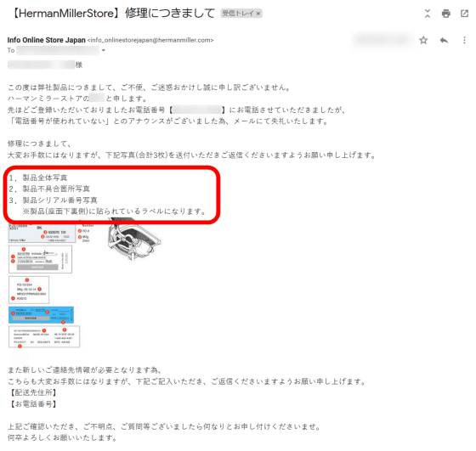Click the 製品シリアル番号写真 list item text
This screenshot has height=451, width=476.
59,200
